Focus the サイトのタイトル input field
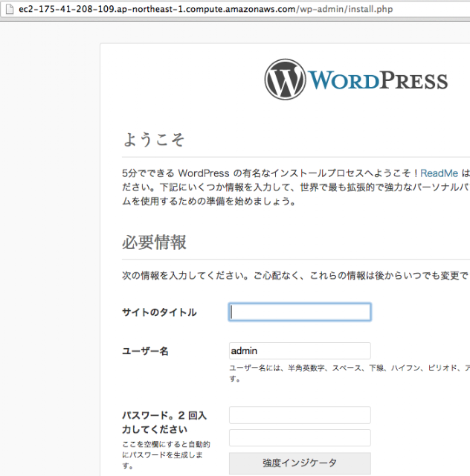 tap(300, 312)
